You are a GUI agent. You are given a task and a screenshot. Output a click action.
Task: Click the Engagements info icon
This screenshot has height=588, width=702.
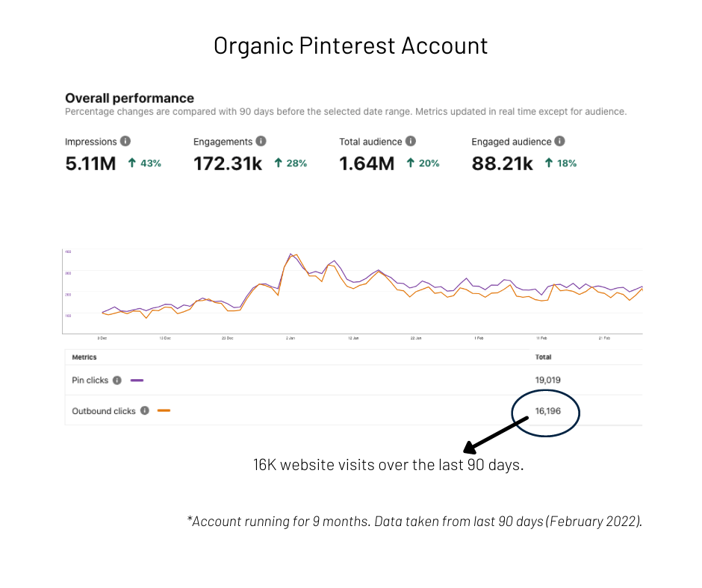(261, 142)
